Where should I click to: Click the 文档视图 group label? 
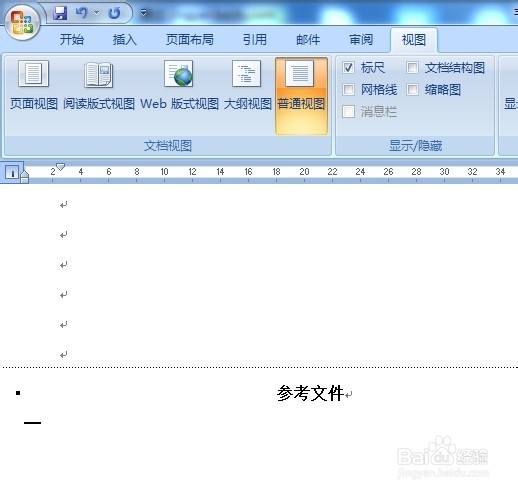click(x=168, y=146)
